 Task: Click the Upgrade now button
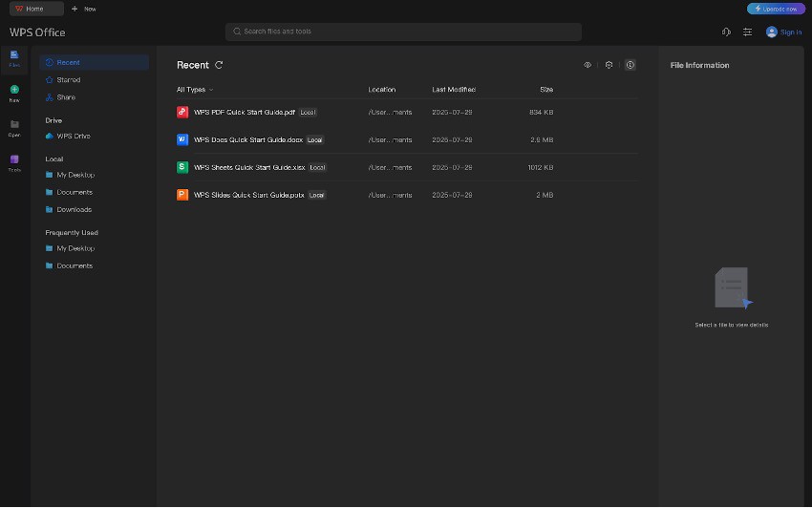click(x=776, y=9)
